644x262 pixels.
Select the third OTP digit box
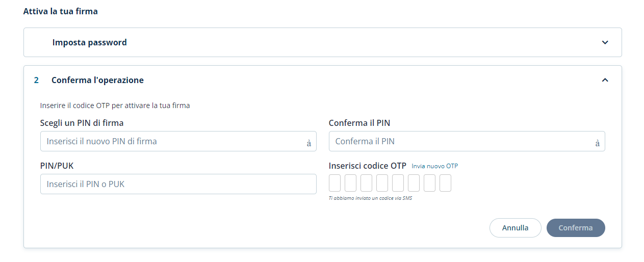click(366, 183)
